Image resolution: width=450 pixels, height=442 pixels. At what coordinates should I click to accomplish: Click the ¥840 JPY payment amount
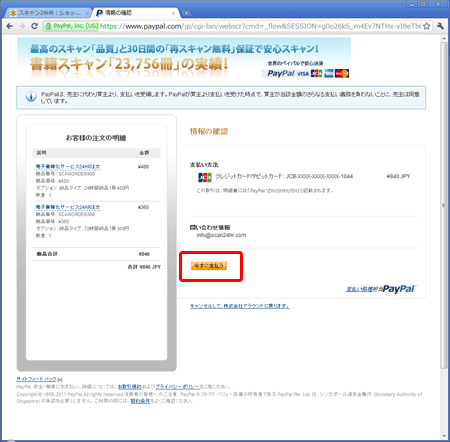(x=398, y=176)
